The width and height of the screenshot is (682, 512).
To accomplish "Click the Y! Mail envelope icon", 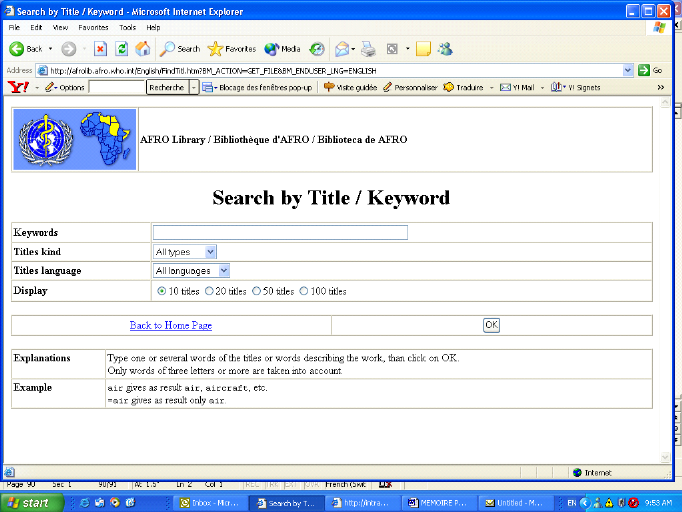I will pos(505,87).
